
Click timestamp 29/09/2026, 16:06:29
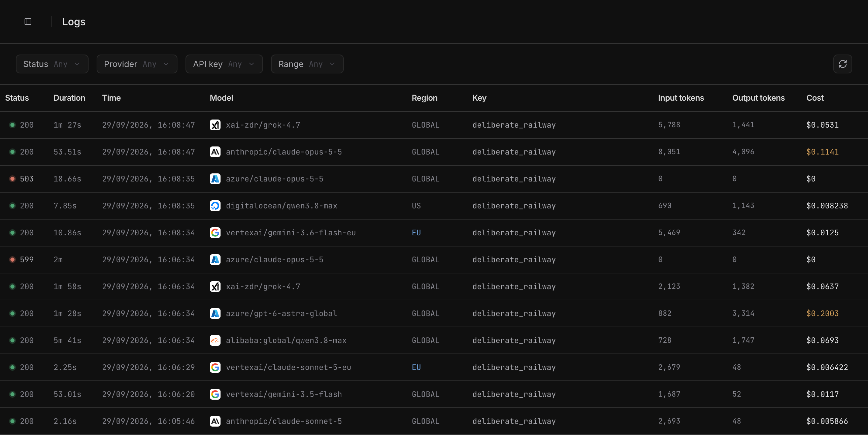tap(148, 368)
